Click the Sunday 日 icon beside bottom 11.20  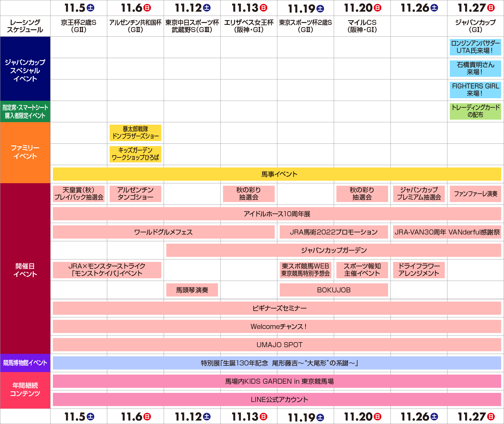[x=377, y=417]
